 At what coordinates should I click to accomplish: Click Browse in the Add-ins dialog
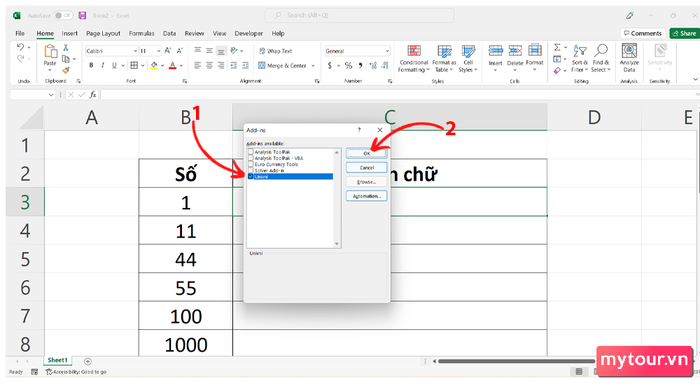click(367, 182)
